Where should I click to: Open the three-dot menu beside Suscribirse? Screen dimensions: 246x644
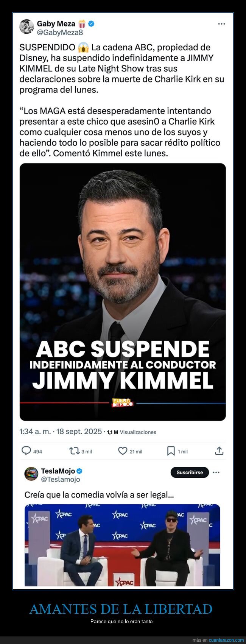[x=216, y=472]
